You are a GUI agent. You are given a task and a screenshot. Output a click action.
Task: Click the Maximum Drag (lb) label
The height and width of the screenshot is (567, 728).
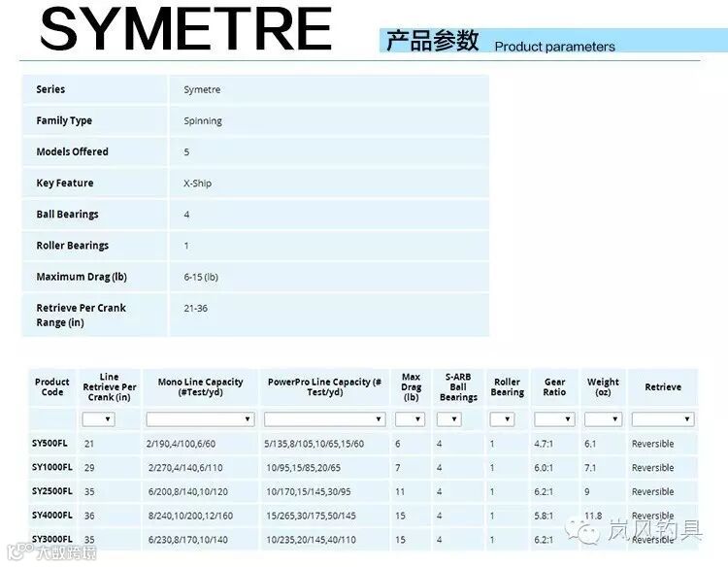tap(82, 277)
